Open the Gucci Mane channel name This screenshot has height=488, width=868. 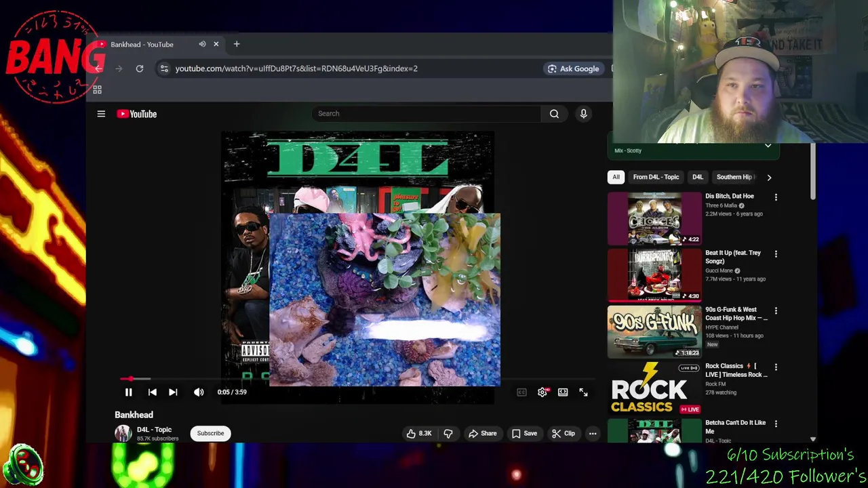pos(719,270)
